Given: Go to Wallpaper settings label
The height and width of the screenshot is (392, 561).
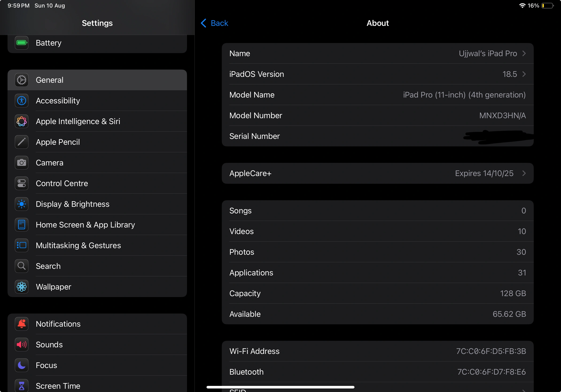Looking at the screenshot, I should click(x=53, y=287).
